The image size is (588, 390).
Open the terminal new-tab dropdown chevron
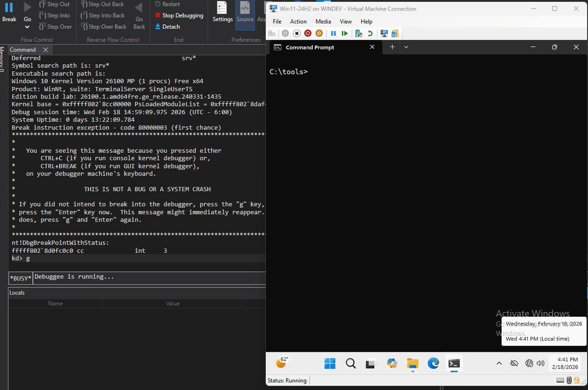tap(406, 47)
